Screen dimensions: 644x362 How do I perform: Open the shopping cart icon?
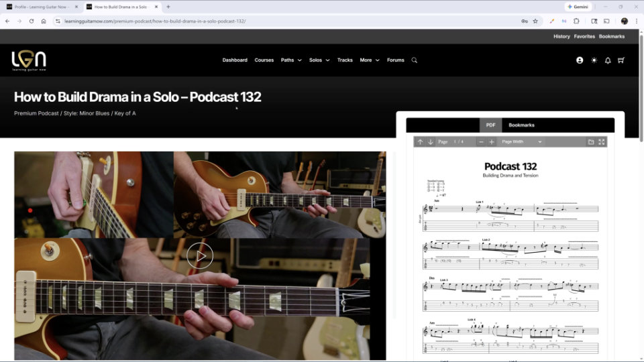[x=621, y=60]
